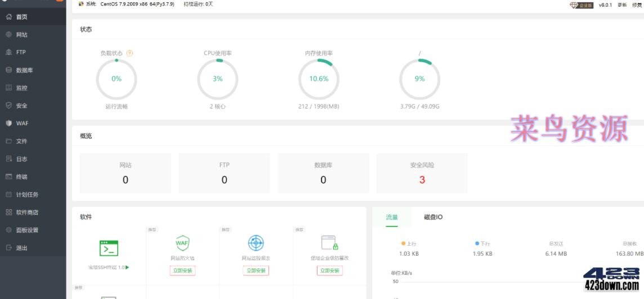
Task: Switch to the 磁盘IO tab
Action: coord(433,218)
